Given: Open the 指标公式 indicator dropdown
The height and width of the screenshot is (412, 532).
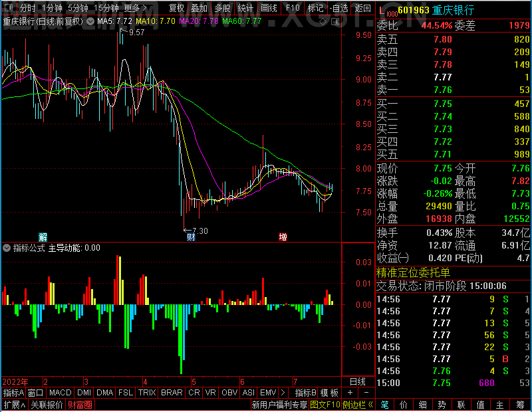Looking at the screenshot, I should pos(7,248).
